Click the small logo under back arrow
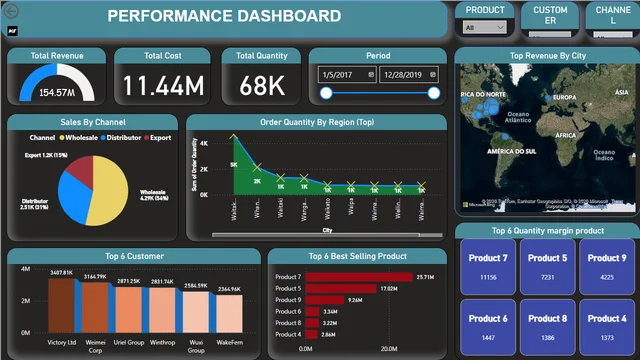This screenshot has height=360, width=640. 12,31
